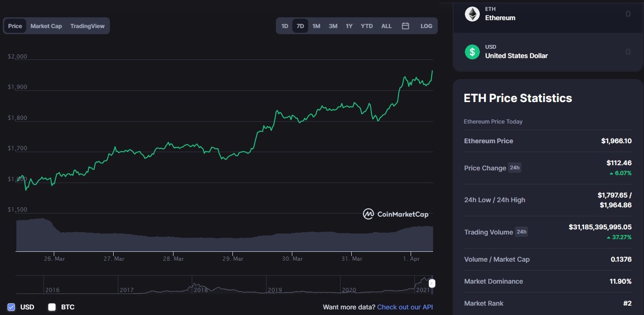Viewport: 644px width, 315px height.
Task: Switch to the Market Cap tab
Action: (x=46, y=26)
